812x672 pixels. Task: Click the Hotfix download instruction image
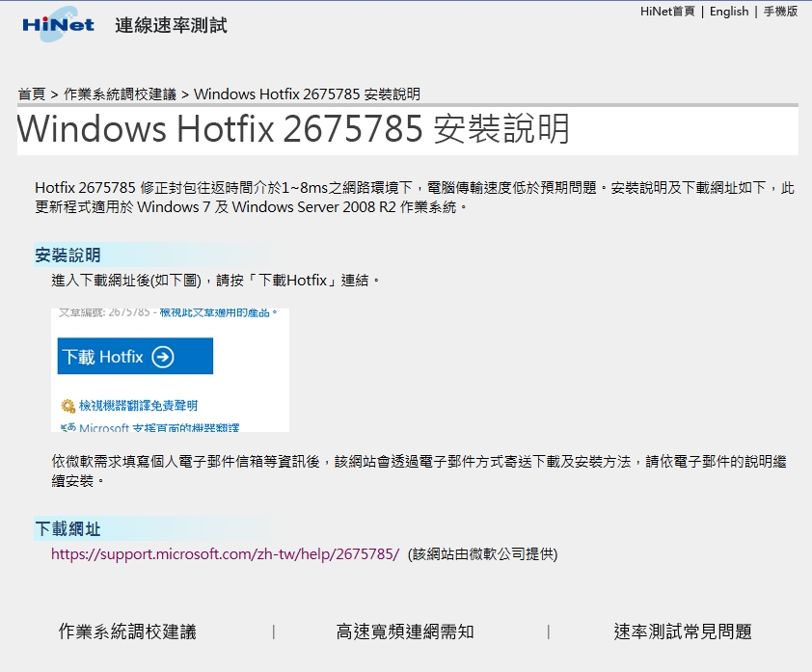[x=170, y=370]
